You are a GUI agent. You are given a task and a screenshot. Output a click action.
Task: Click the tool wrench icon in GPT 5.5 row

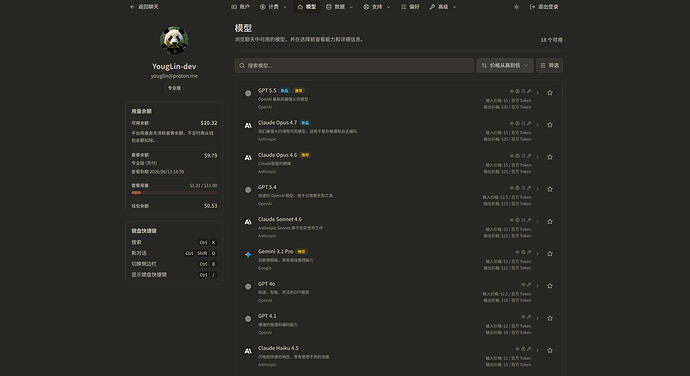coord(529,91)
